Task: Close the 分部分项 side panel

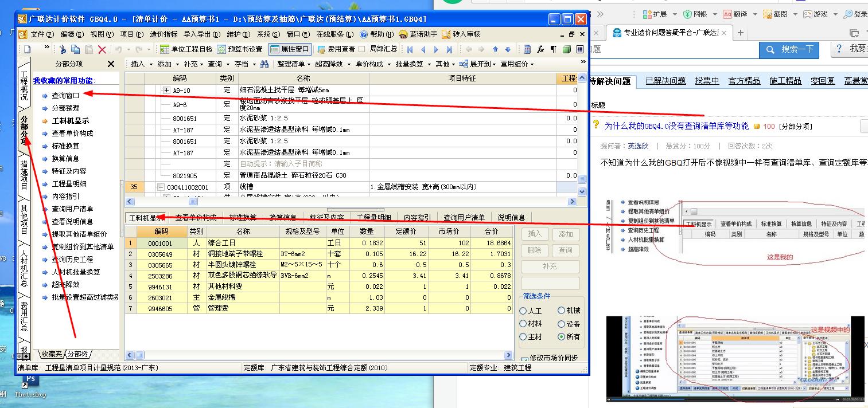Action: (x=111, y=64)
